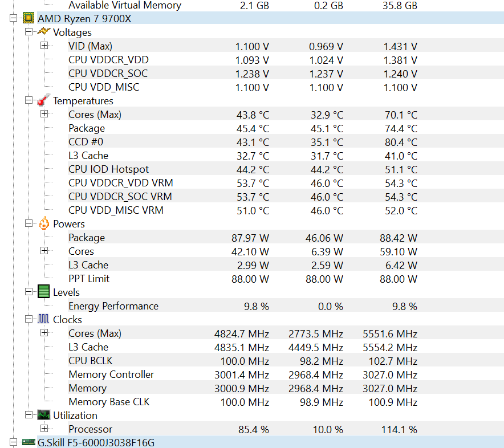Click the Voltages lightning icon
The width and height of the screenshot is (504, 448).
pyautogui.click(x=43, y=31)
